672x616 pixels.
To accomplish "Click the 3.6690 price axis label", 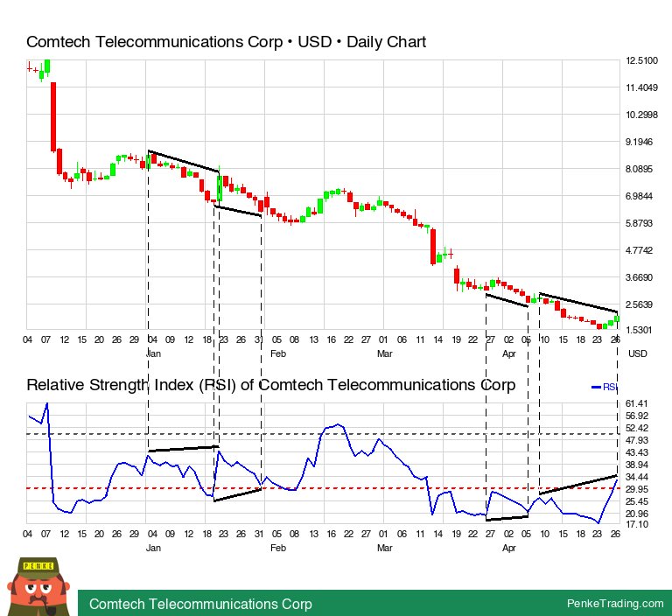I will (x=639, y=277).
